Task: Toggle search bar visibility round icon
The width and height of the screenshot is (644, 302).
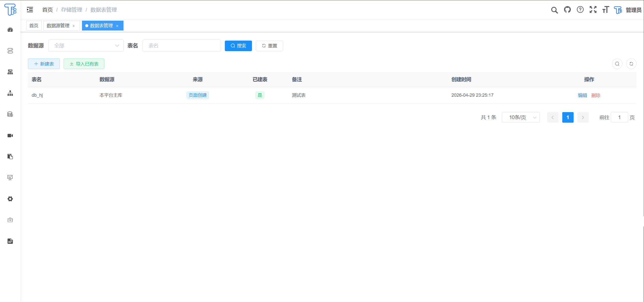Action: [x=617, y=64]
